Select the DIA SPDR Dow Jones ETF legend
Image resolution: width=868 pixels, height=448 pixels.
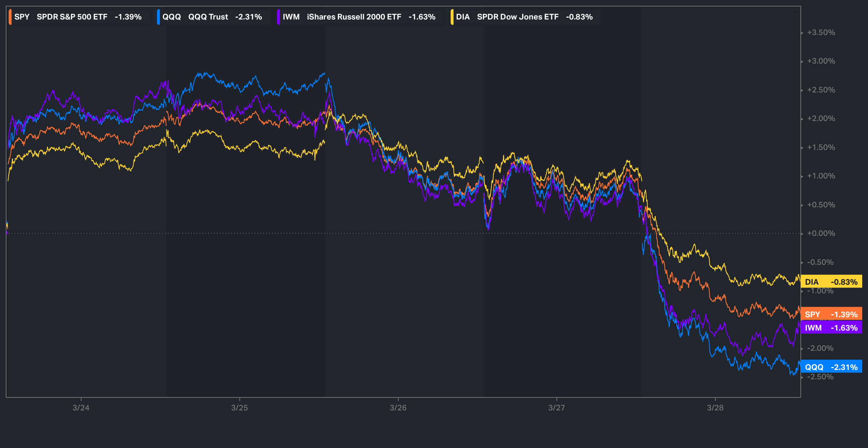tap(524, 17)
